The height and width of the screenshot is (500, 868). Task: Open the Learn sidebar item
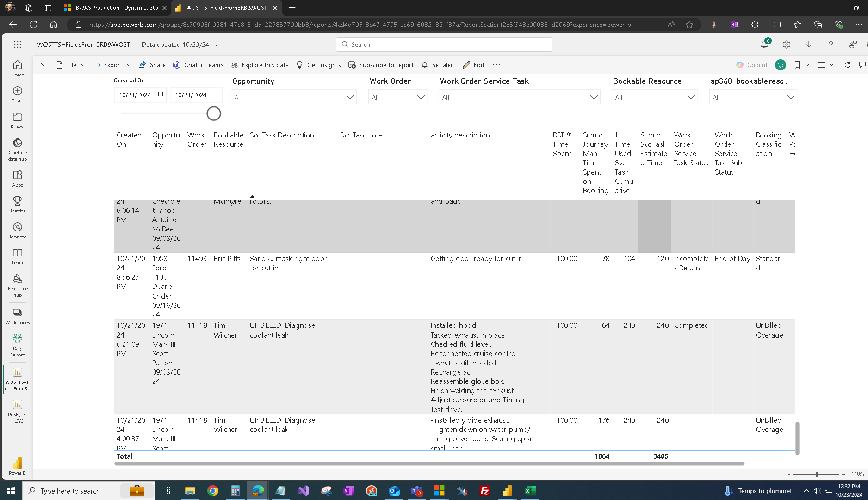[18, 256]
